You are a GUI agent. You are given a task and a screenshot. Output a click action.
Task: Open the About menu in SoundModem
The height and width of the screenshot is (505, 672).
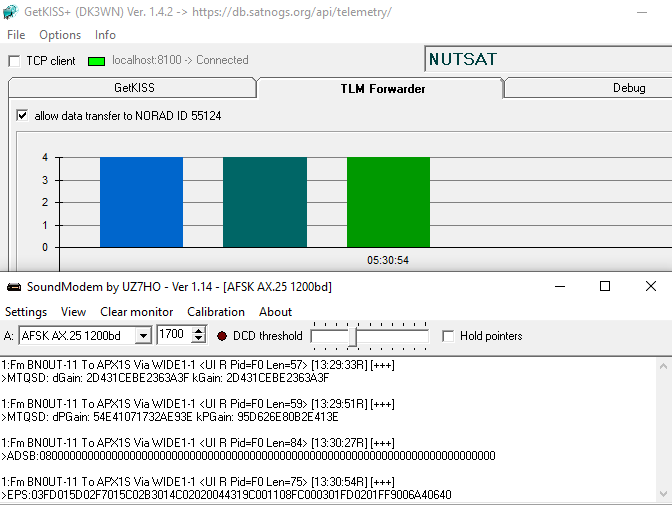click(276, 312)
